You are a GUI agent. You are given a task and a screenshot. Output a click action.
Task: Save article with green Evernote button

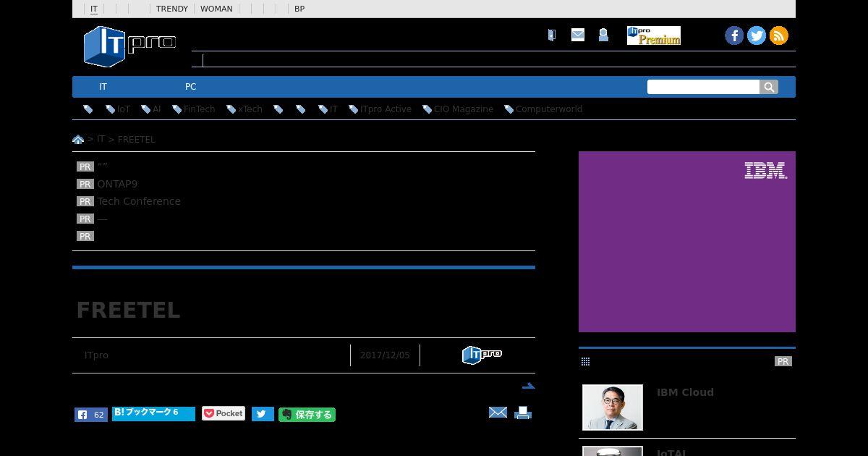point(307,415)
